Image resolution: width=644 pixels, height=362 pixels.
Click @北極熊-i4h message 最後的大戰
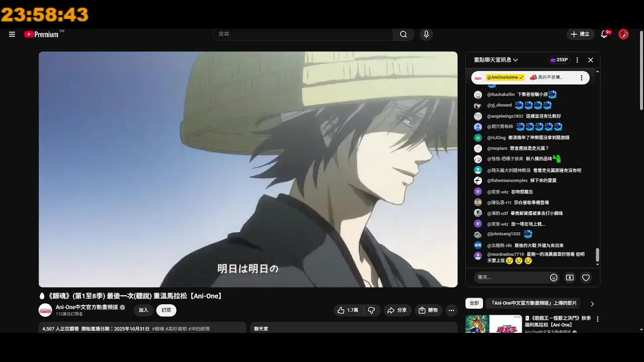[x=539, y=246]
